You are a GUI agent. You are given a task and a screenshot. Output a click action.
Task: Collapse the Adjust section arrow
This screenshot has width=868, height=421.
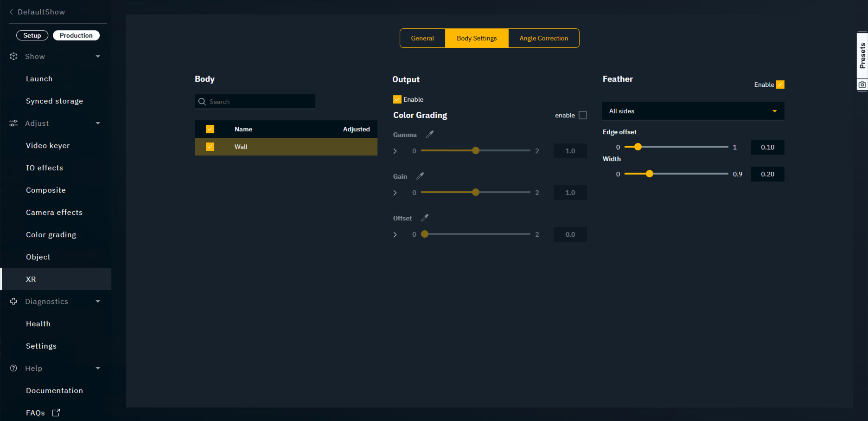[98, 123]
